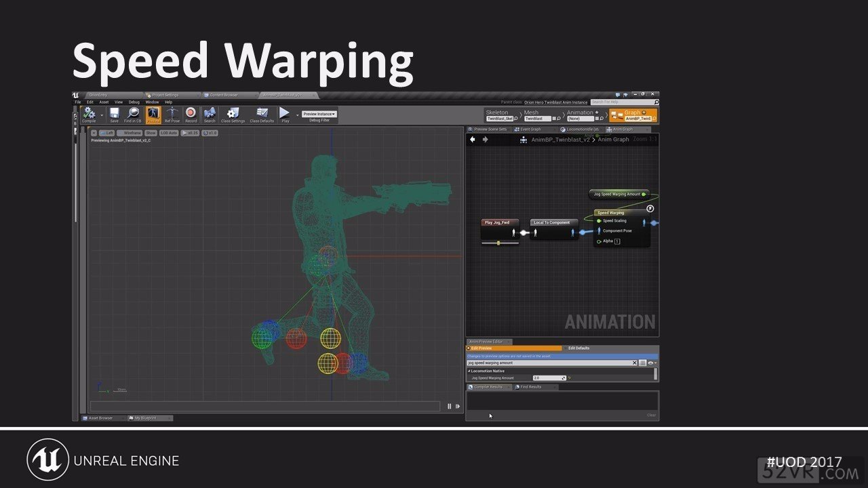Open Class Defaults
This screenshot has height=488, width=868.
[262, 114]
